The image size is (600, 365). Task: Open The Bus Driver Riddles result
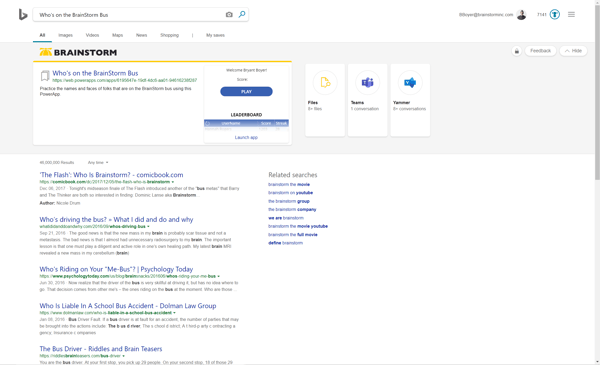101,349
